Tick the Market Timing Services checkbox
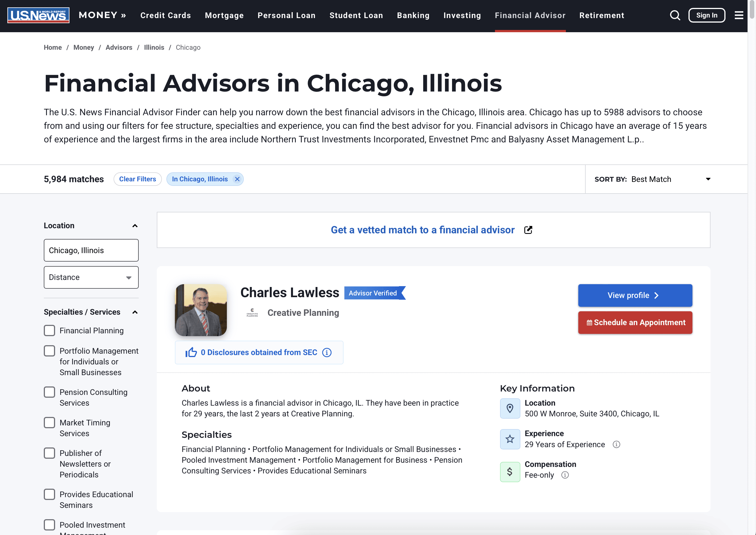The height and width of the screenshot is (535, 756). [49, 423]
